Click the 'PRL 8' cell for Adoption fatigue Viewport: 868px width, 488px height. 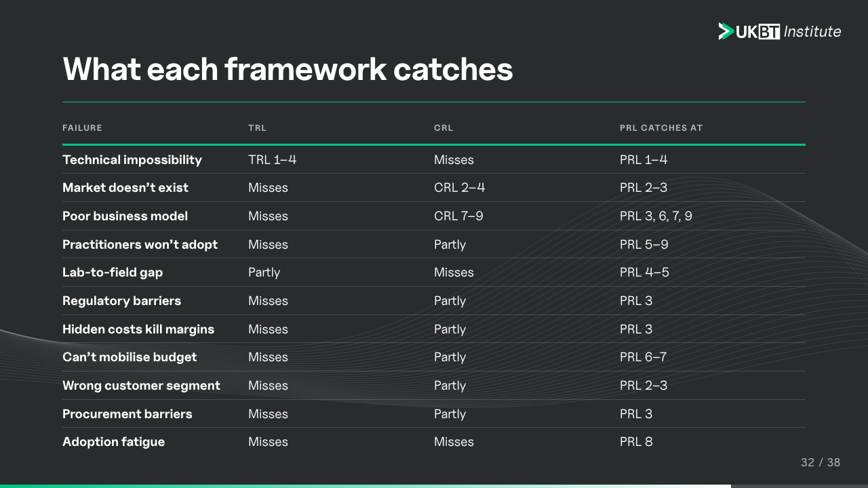tap(636, 442)
